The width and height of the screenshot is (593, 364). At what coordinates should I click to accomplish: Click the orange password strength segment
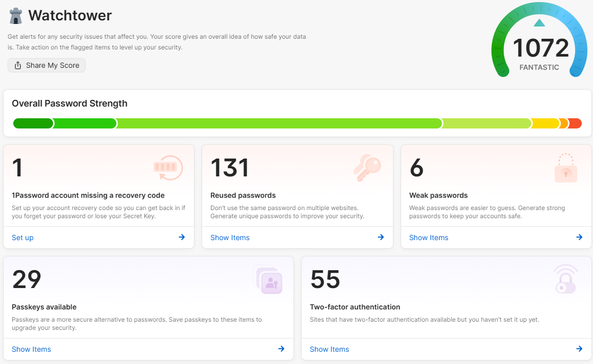pos(563,123)
